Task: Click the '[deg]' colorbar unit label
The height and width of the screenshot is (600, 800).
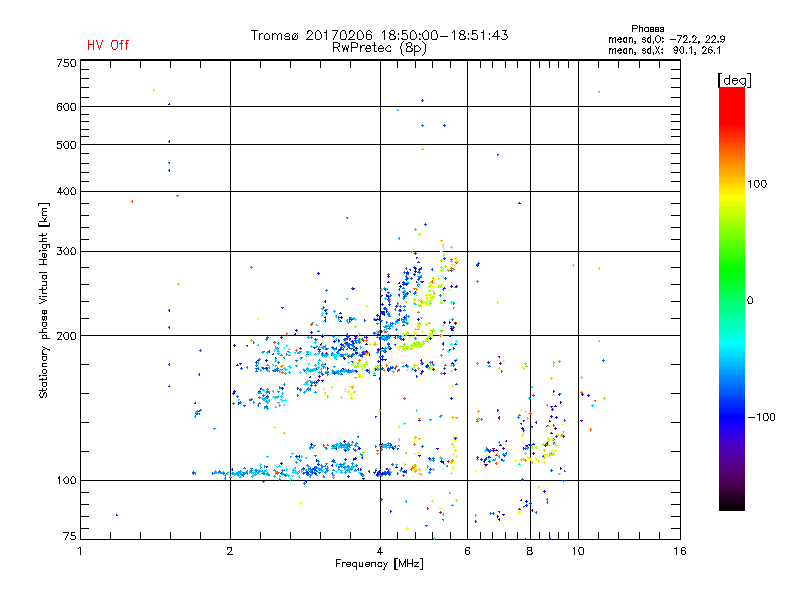Action: click(x=734, y=80)
